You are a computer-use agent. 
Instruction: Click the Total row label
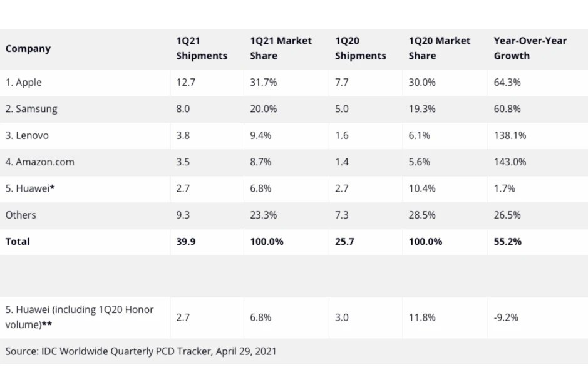point(18,242)
